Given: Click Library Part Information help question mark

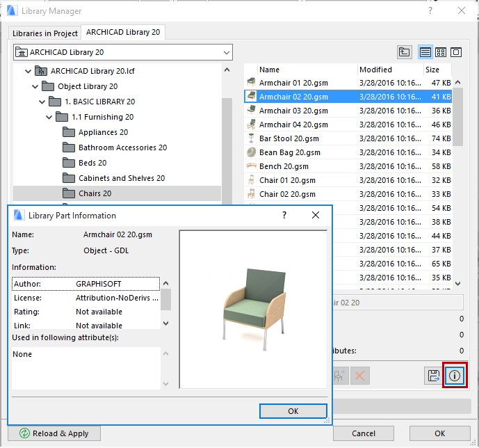Looking at the screenshot, I should click(284, 215).
